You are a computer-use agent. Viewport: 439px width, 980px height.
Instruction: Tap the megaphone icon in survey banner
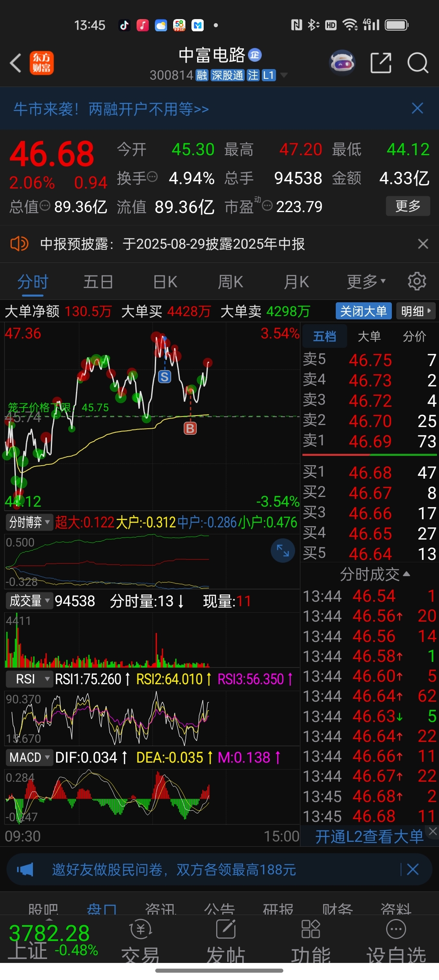click(25, 869)
